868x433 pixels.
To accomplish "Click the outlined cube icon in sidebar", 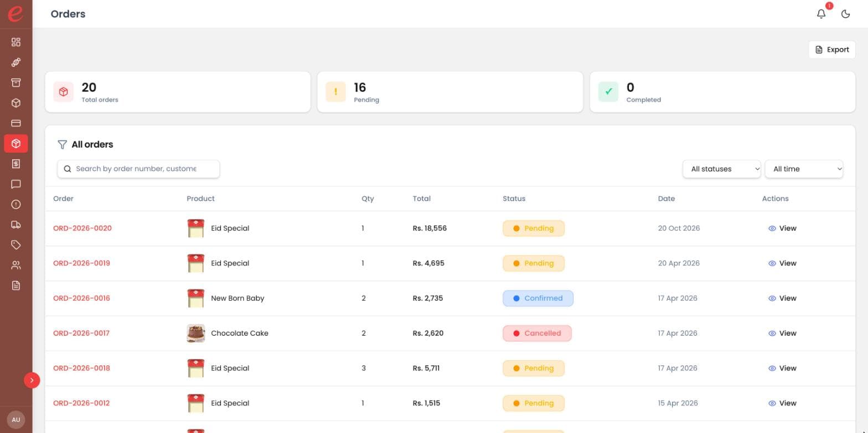I will 16,103.
